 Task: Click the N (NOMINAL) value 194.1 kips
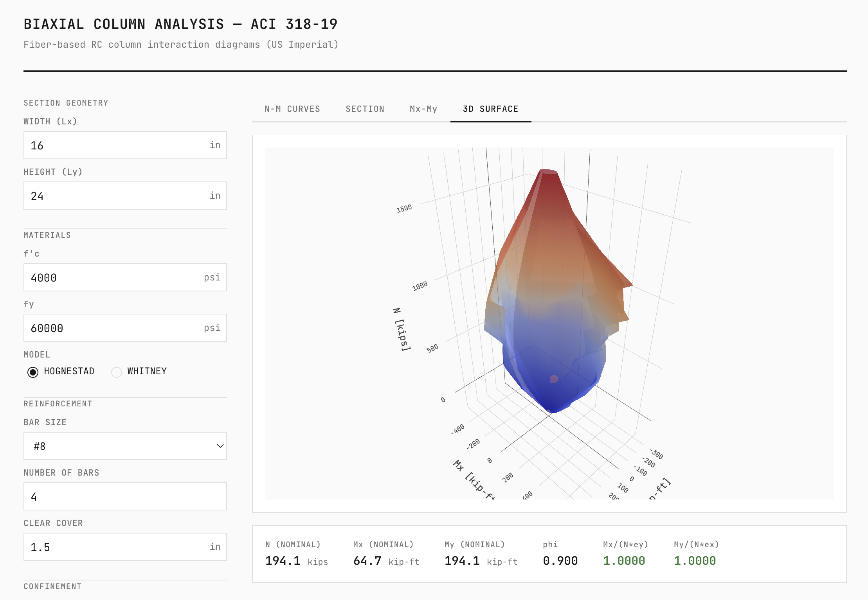(283, 561)
